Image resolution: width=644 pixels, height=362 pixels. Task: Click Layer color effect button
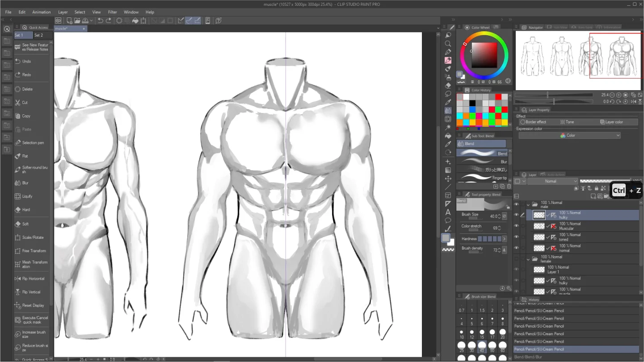[611, 122]
